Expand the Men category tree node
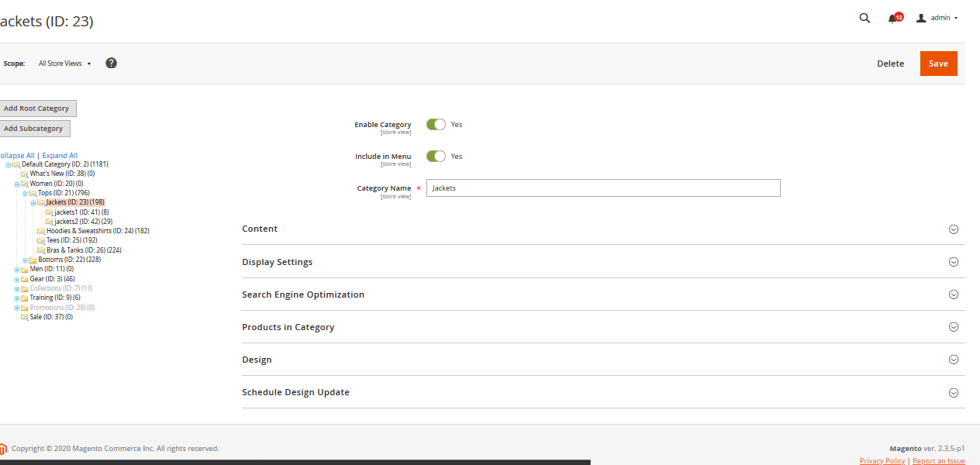The image size is (980, 465). point(16,268)
